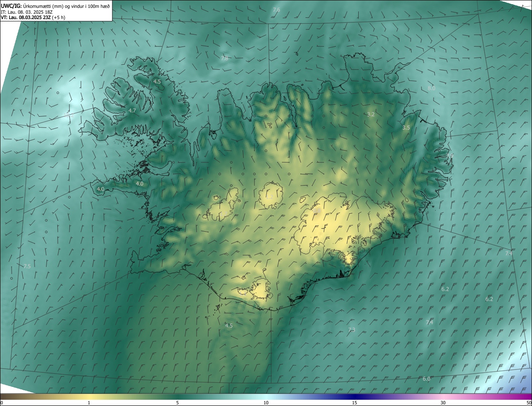The width and height of the screenshot is (532, 406).
Task: Click the 10 tick on the colour scale
Action: point(266,403)
